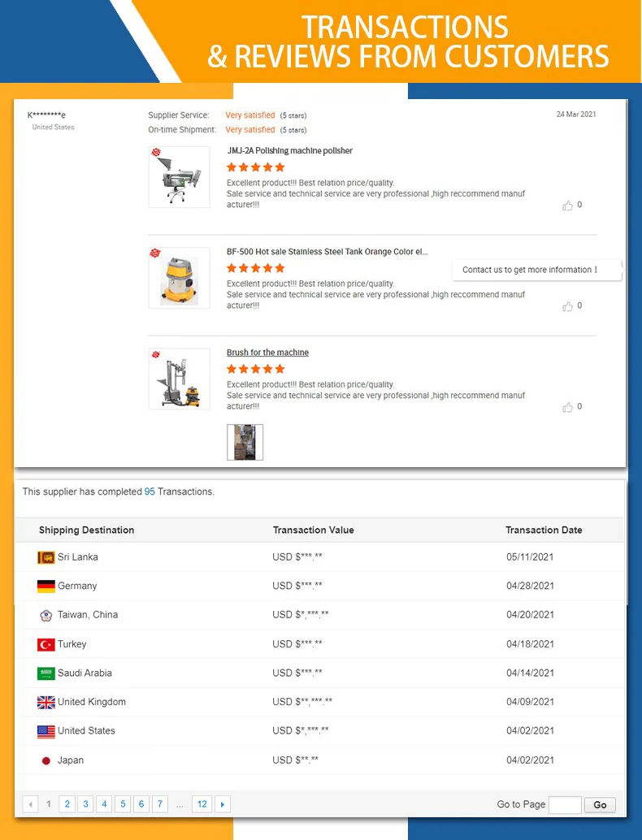This screenshot has height=840, width=642.
Task: Click the Transaction Value column header
Action: (314, 530)
